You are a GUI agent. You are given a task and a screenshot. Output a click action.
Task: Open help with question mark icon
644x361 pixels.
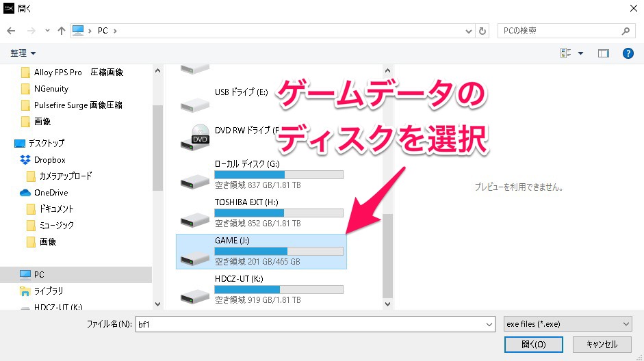point(628,53)
